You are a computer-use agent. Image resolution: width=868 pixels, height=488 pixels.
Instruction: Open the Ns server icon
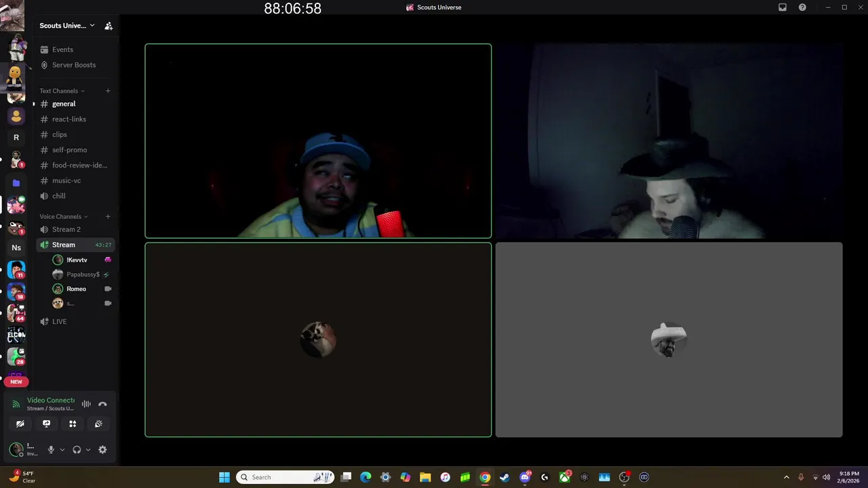pos(16,247)
